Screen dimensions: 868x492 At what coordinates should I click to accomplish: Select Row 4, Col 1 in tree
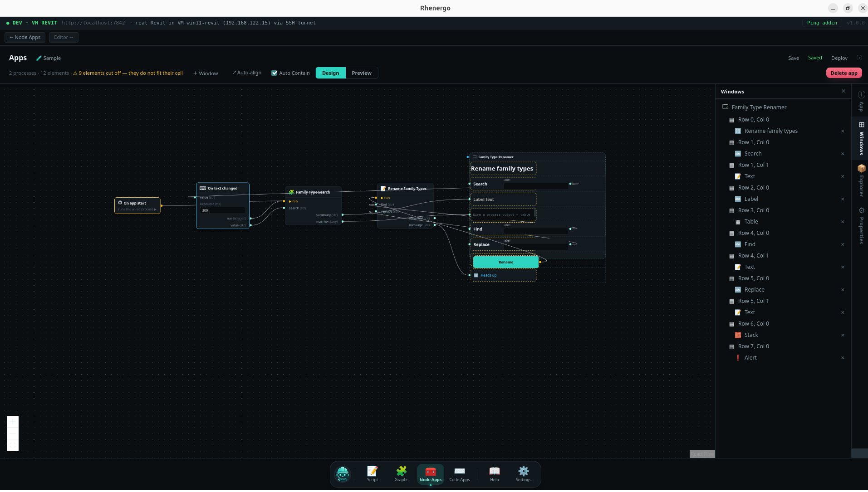click(x=753, y=256)
